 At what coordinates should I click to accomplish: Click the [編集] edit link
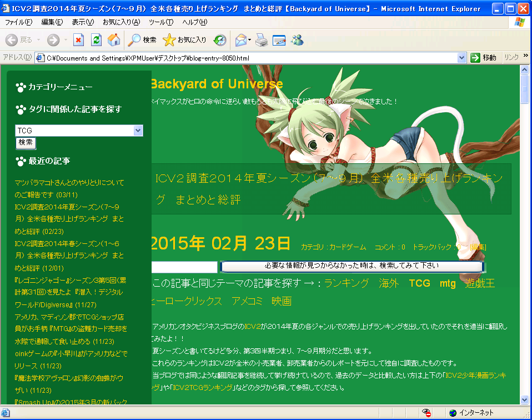point(478,247)
